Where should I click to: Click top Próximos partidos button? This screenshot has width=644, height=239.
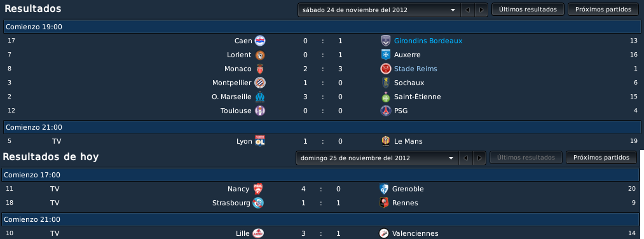(x=603, y=10)
